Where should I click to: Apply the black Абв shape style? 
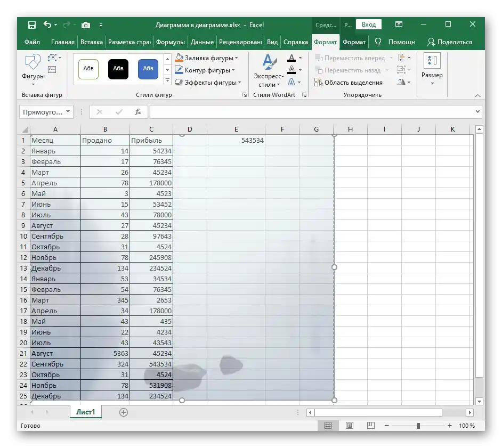118,69
